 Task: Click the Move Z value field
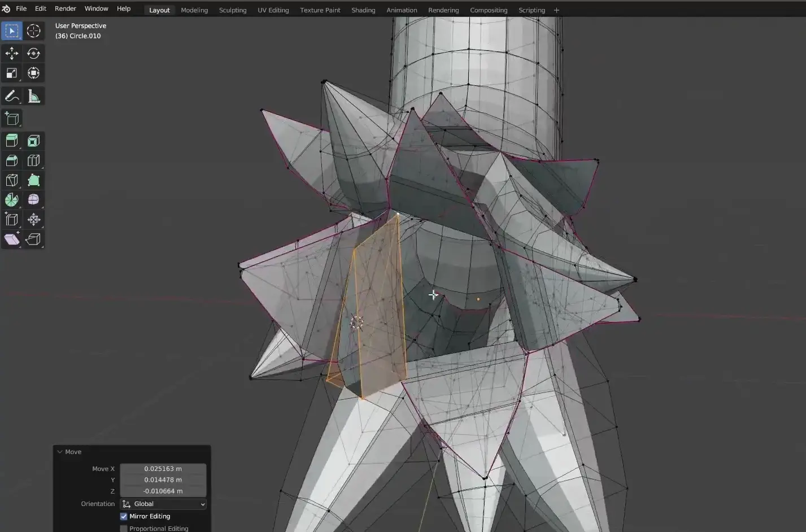click(x=163, y=491)
